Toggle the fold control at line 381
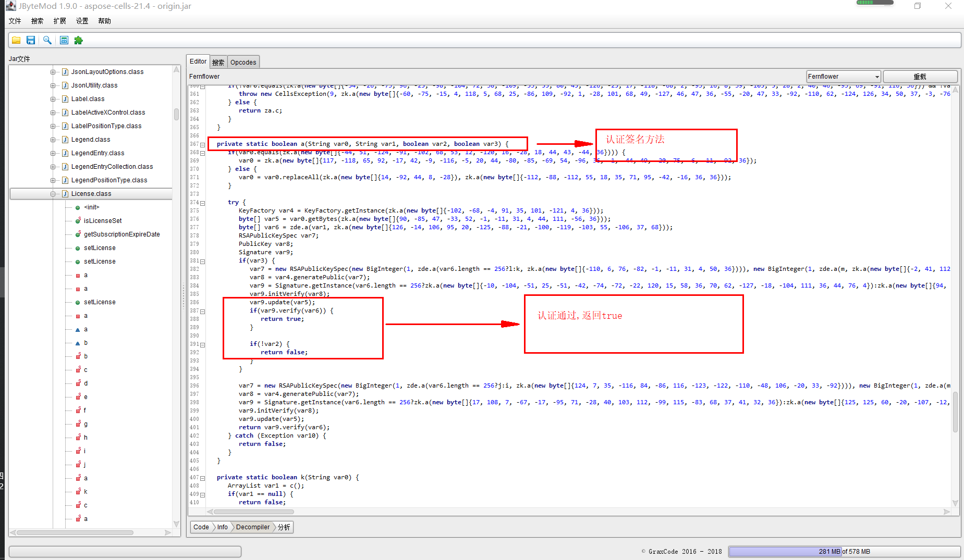Screen dimensions: 964x560 tap(203, 261)
